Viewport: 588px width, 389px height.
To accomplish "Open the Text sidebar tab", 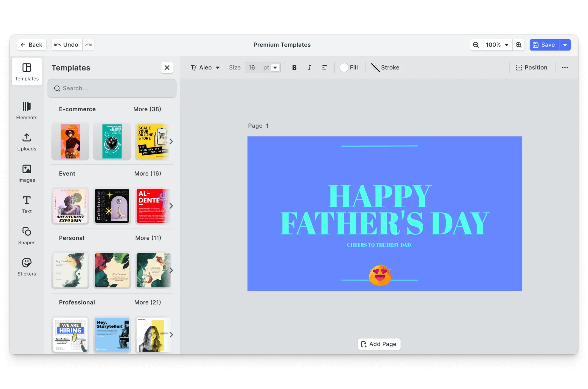I will [x=27, y=205].
